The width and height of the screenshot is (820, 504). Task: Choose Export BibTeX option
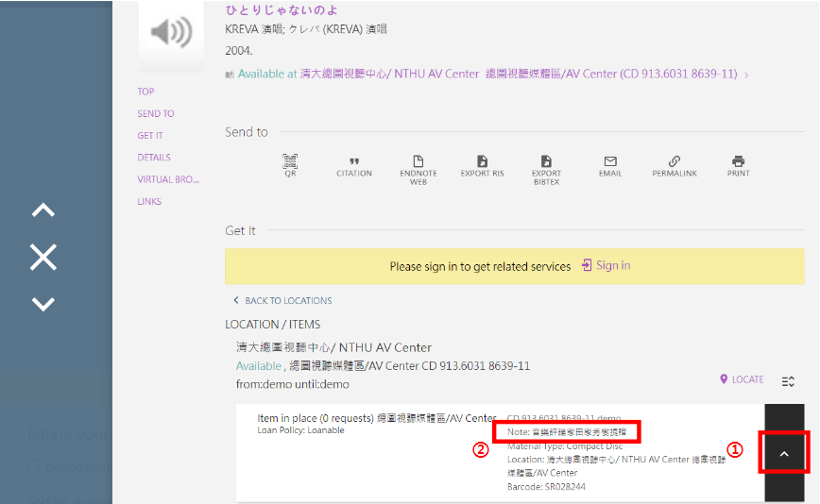(x=546, y=169)
